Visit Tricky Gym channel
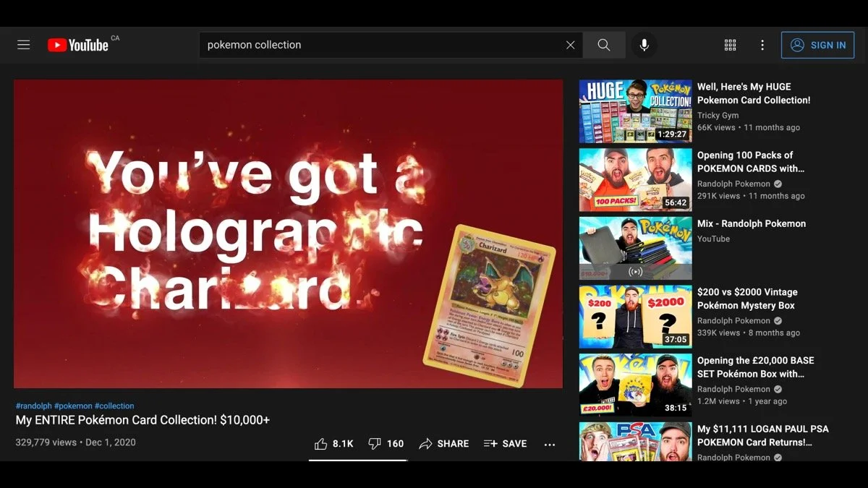 [718, 116]
